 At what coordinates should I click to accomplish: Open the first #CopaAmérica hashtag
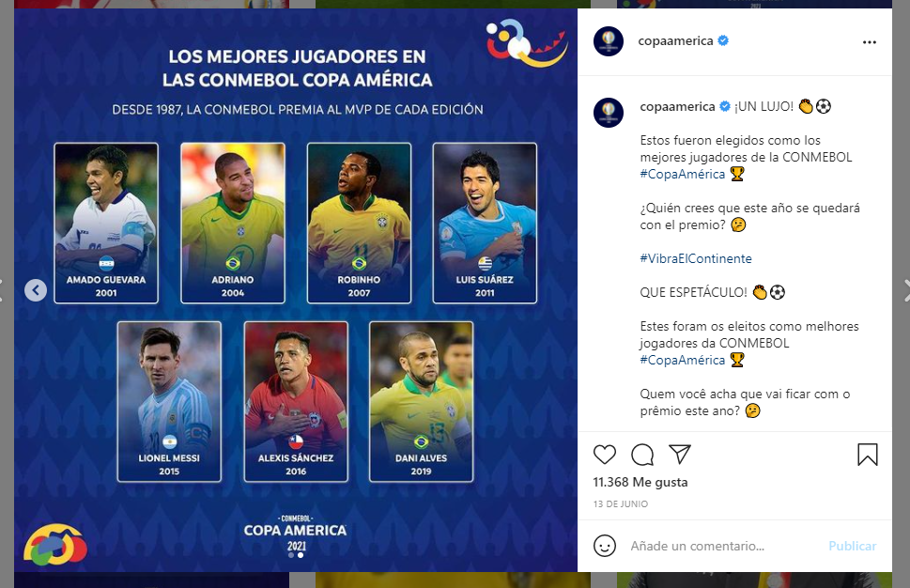683,174
